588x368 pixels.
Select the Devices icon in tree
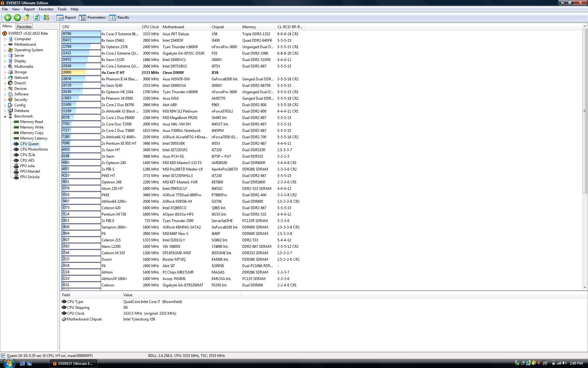pyautogui.click(x=10, y=89)
